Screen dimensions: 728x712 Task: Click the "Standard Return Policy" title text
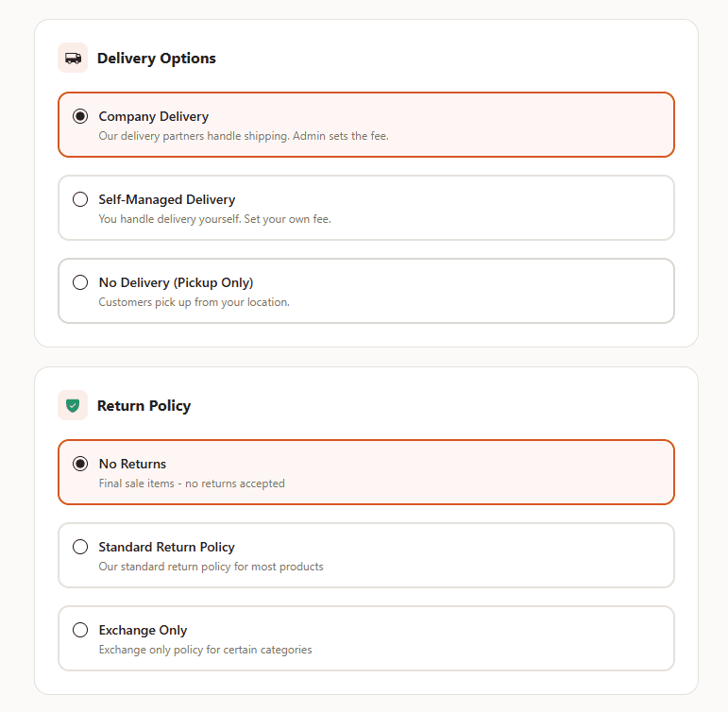click(x=166, y=547)
